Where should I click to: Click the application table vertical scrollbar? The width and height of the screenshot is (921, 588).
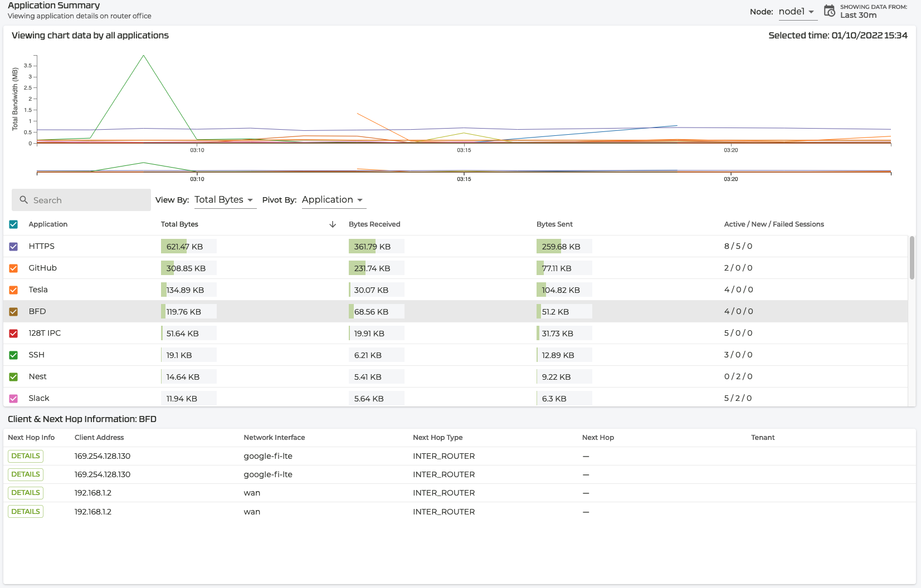tap(912, 258)
